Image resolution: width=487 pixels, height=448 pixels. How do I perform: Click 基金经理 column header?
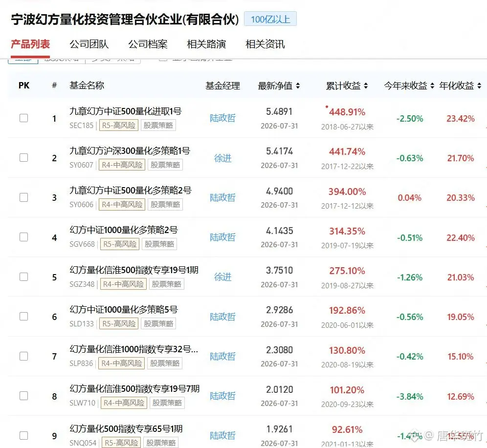coord(222,86)
